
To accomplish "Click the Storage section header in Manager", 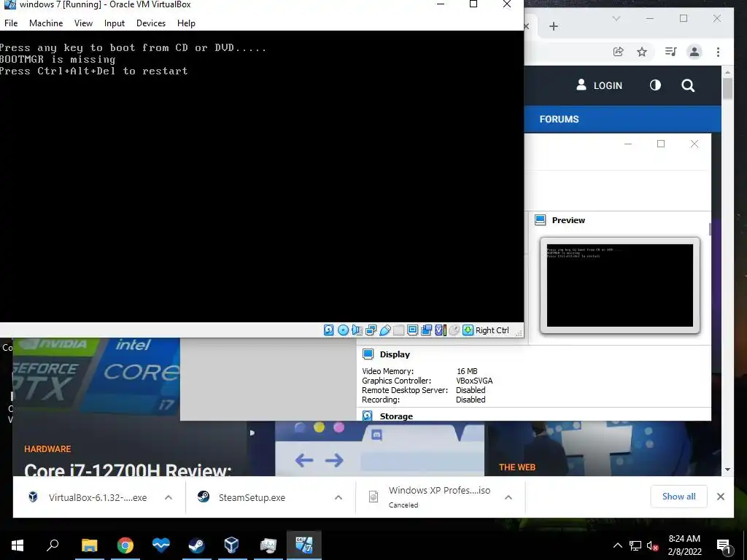I will pyautogui.click(x=396, y=416).
